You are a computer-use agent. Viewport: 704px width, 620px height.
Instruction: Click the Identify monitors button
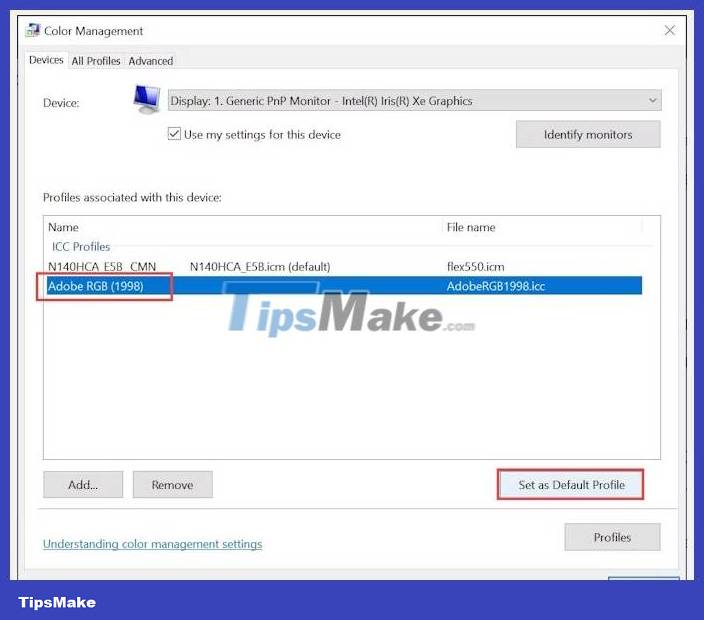pos(588,134)
